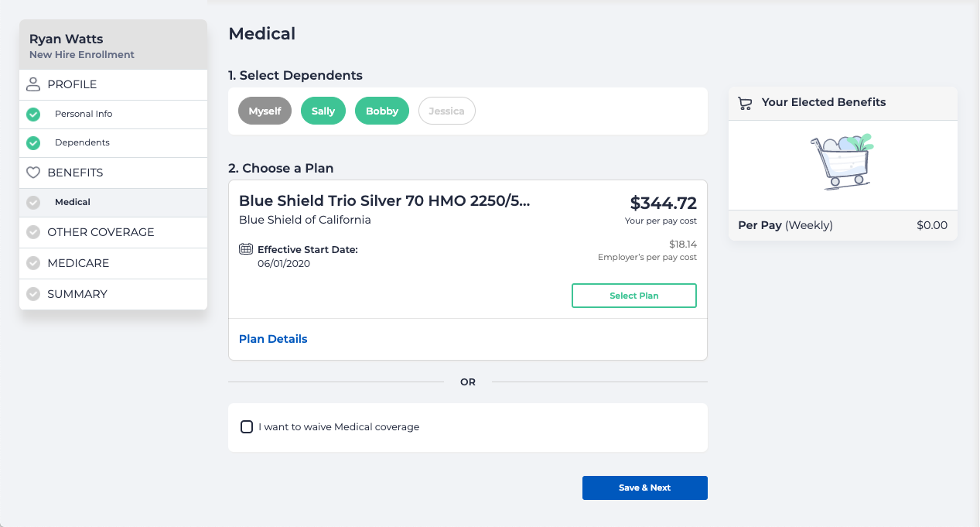Image resolution: width=980 pixels, height=527 pixels.
Task: Switch to the OTHER COVERAGE section
Action: (99, 231)
